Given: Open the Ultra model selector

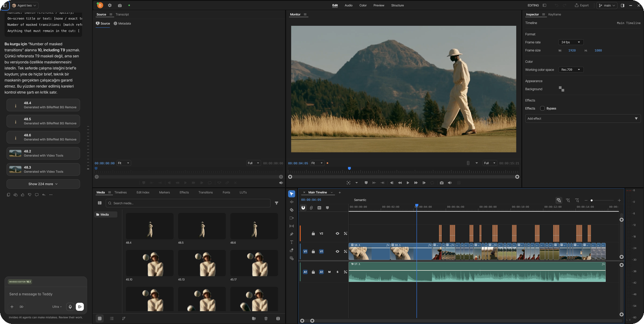Looking at the screenshot, I should [57, 307].
